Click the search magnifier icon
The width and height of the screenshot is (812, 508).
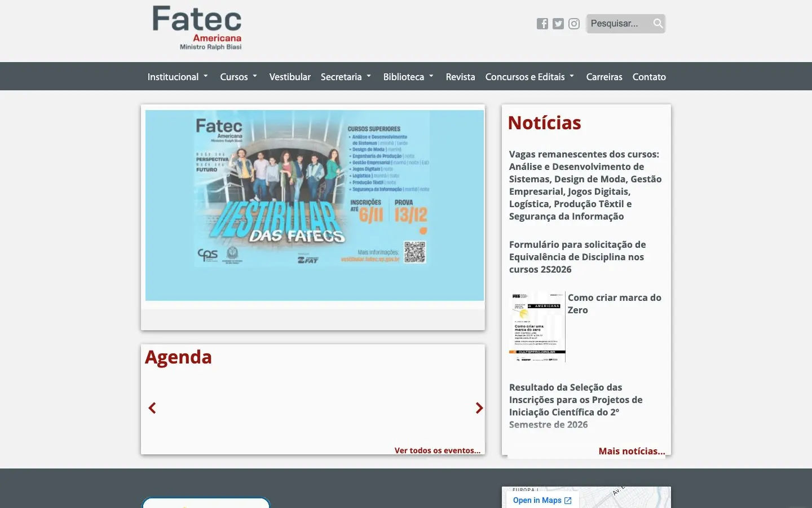point(657,24)
